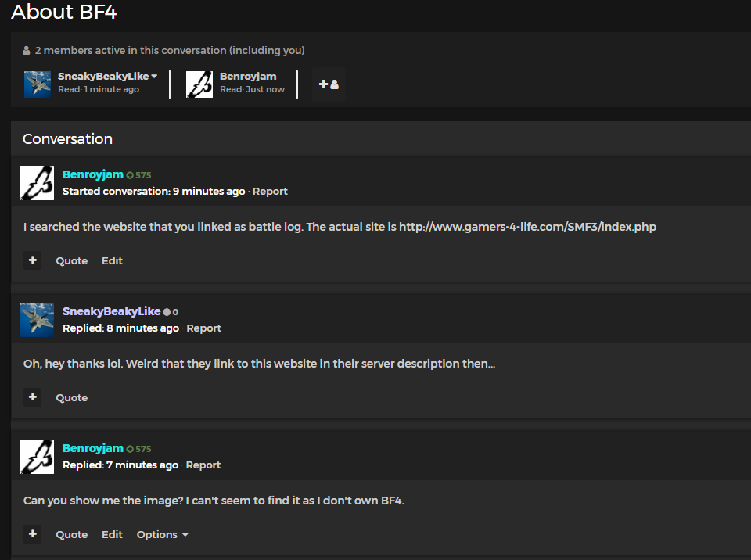Image resolution: width=751 pixels, height=560 pixels.
Task: Report the reply from 7 minutes ago
Action: click(x=203, y=465)
